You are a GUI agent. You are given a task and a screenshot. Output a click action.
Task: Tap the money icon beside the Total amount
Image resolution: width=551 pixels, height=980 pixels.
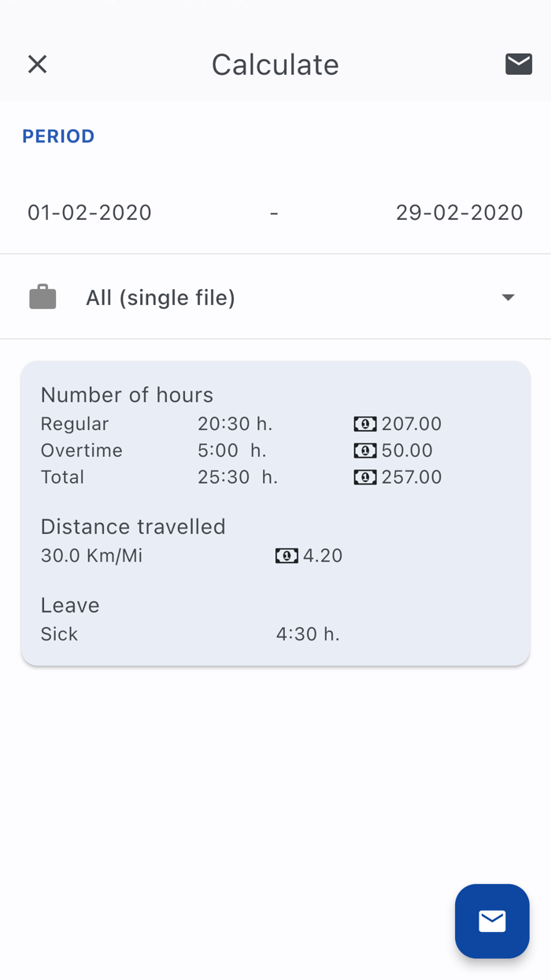(364, 477)
